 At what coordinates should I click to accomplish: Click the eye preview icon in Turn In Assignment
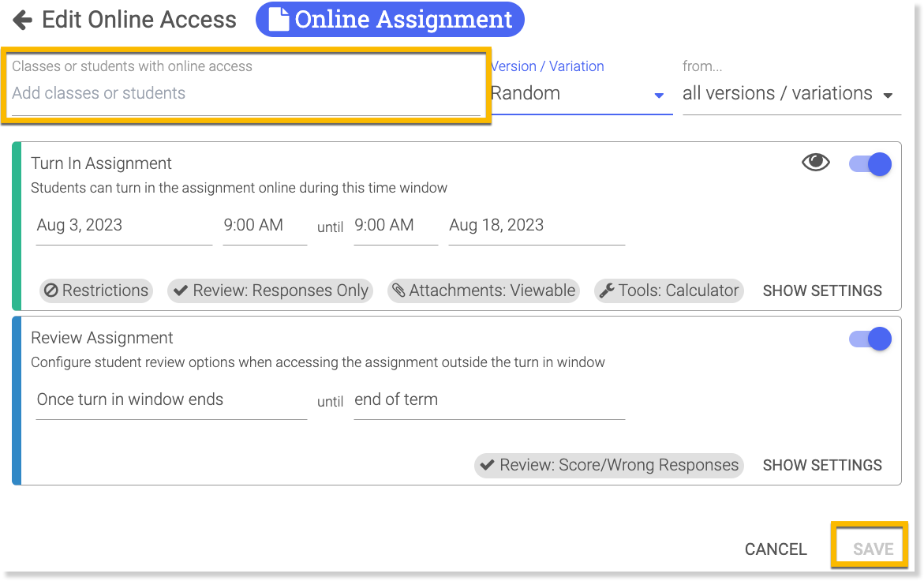(815, 163)
